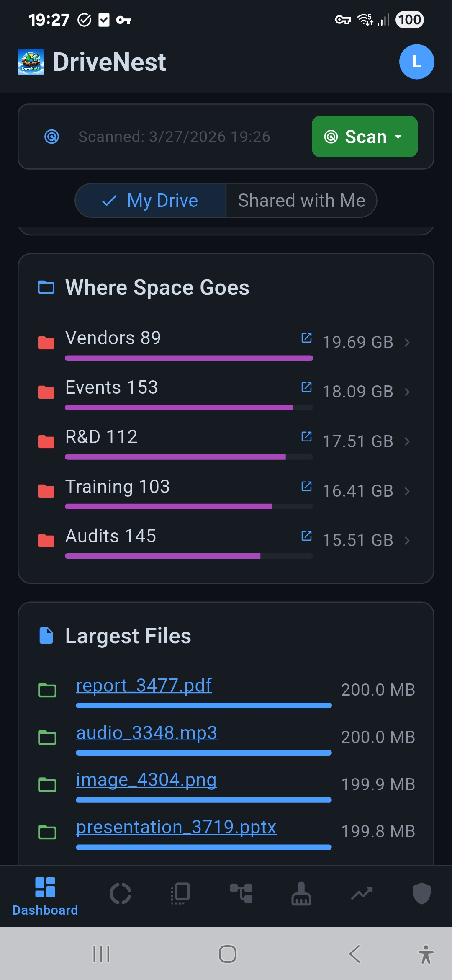This screenshot has height=980, width=452.
Task: Tap the Where Space Goes folder icon
Action: (46, 287)
